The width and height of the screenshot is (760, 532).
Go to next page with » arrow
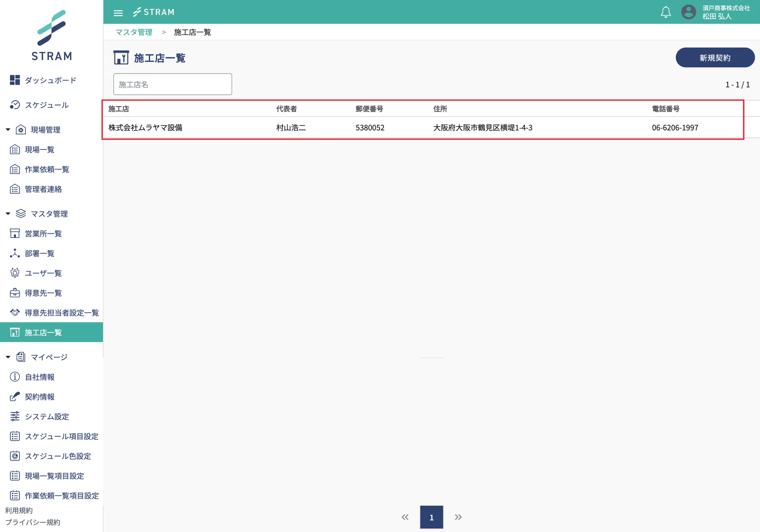point(458,517)
